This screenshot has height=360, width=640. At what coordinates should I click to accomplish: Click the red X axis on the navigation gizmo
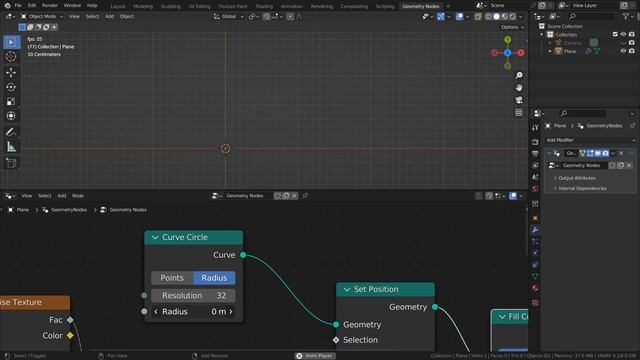tap(521, 53)
